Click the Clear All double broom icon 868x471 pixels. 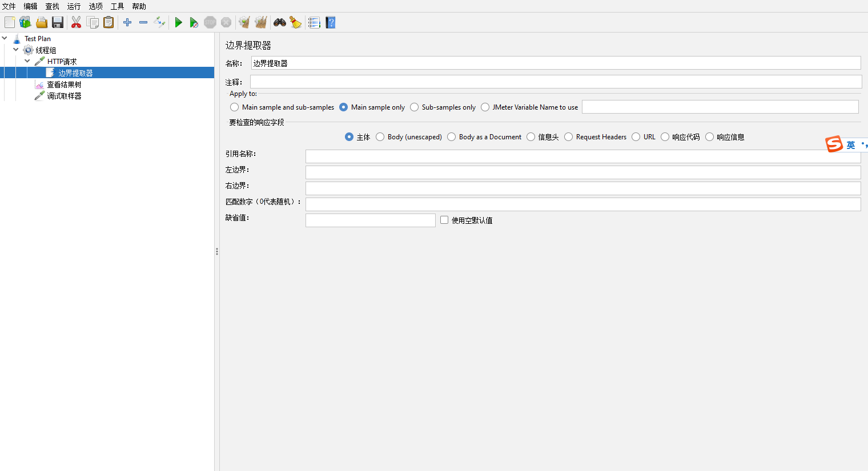pyautogui.click(x=261, y=22)
